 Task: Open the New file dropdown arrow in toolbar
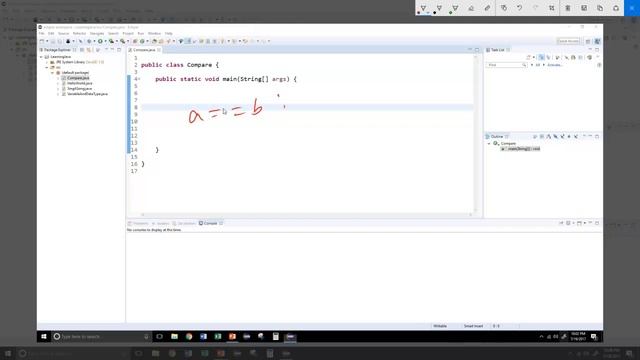pyautogui.click(x=47, y=41)
